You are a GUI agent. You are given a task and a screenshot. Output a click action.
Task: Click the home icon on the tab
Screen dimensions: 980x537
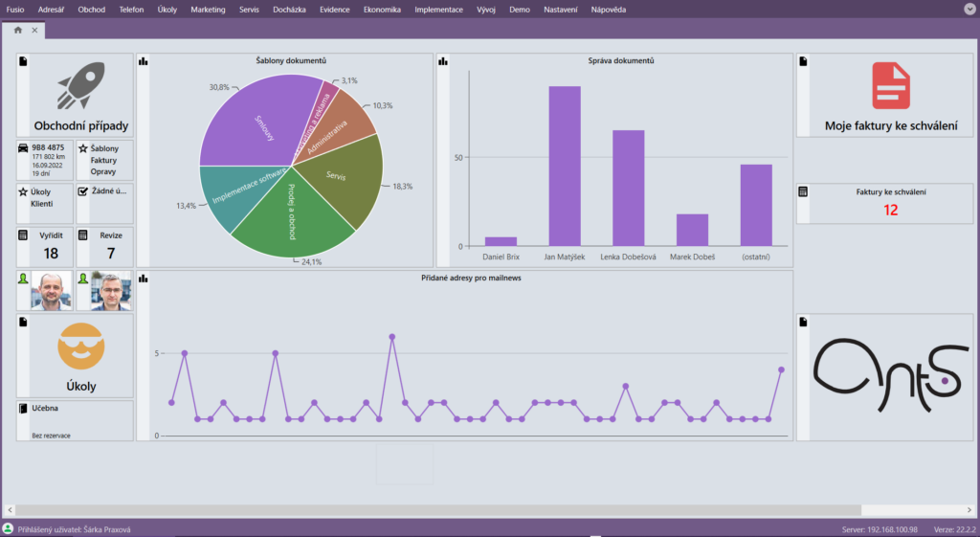point(18,31)
